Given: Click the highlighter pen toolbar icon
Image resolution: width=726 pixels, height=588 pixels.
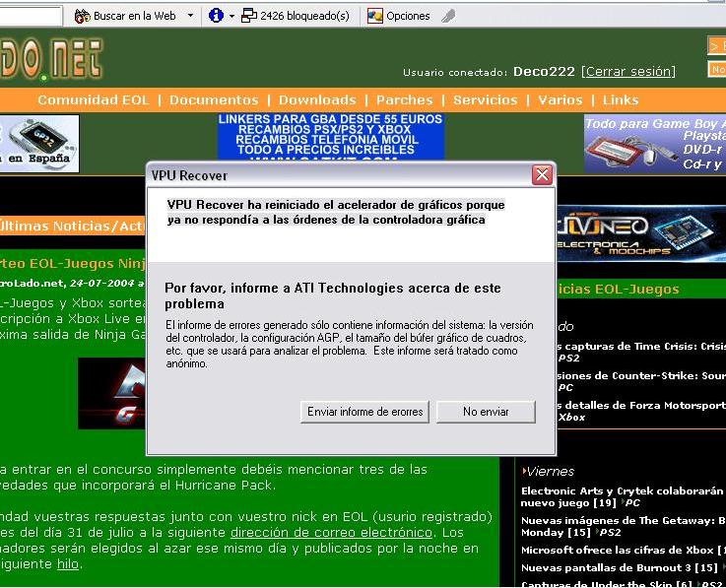Looking at the screenshot, I should [448, 17].
